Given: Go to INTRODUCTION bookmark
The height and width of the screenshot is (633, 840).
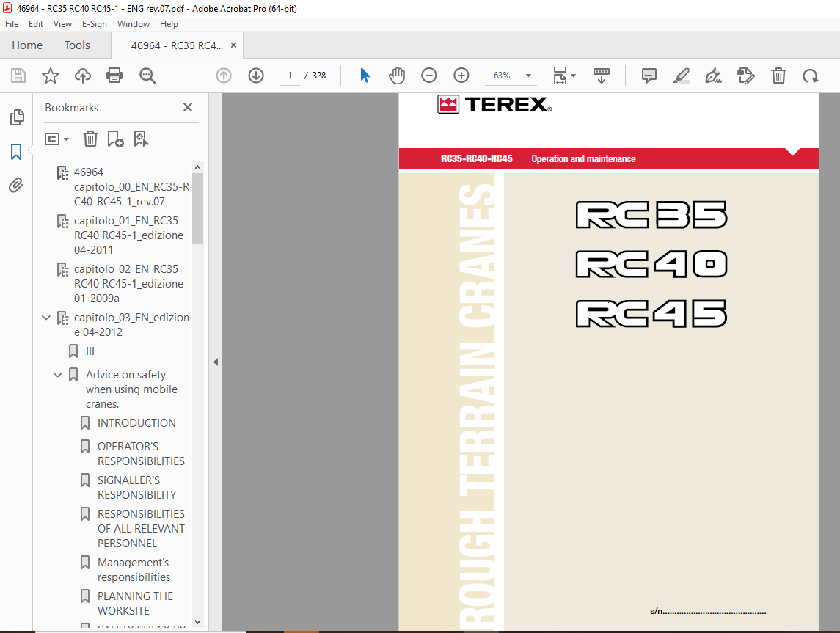Looking at the screenshot, I should [x=136, y=423].
